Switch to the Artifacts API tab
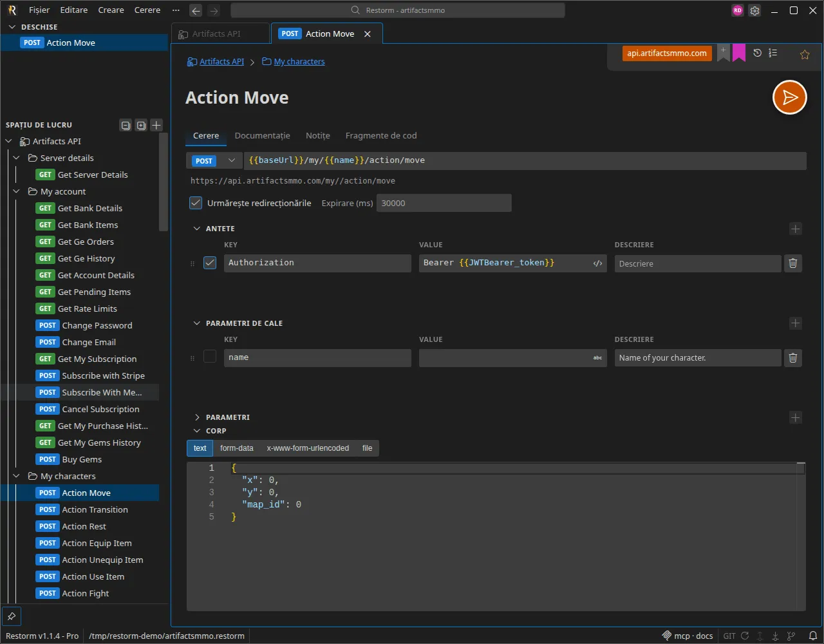This screenshot has width=824, height=644. click(x=221, y=34)
